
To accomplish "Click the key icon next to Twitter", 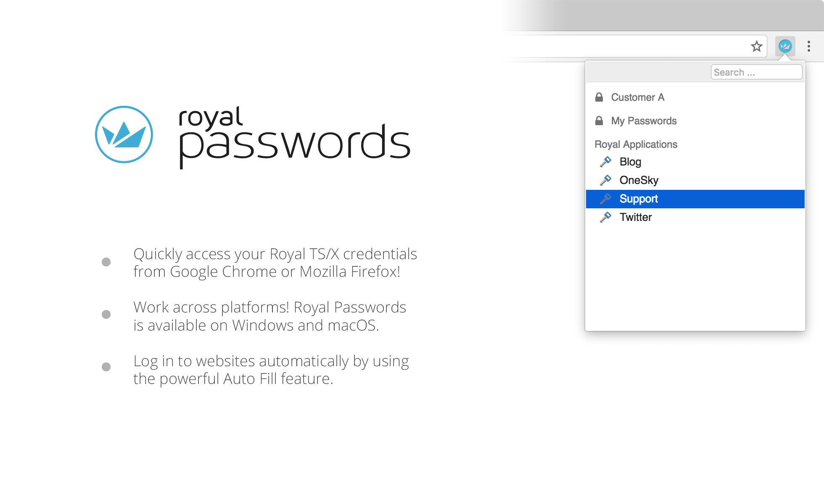I will [x=605, y=217].
